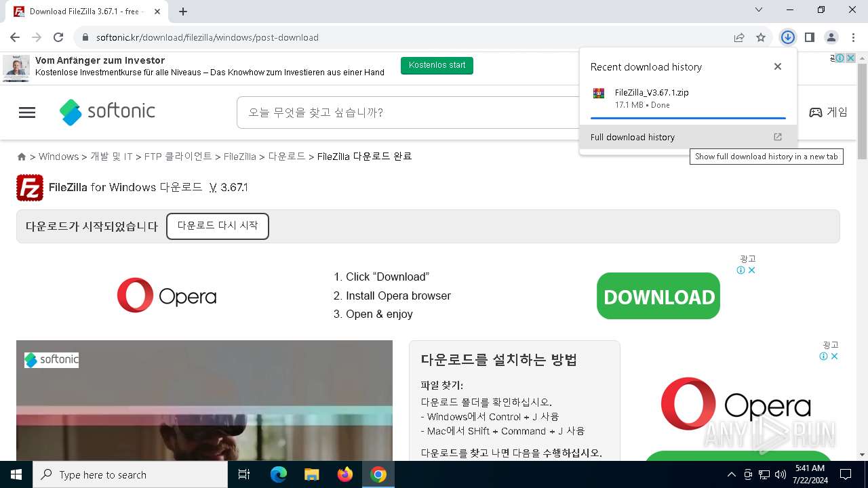This screenshot has height=488, width=868.
Task: Click the taskbar search box
Action: [130, 474]
